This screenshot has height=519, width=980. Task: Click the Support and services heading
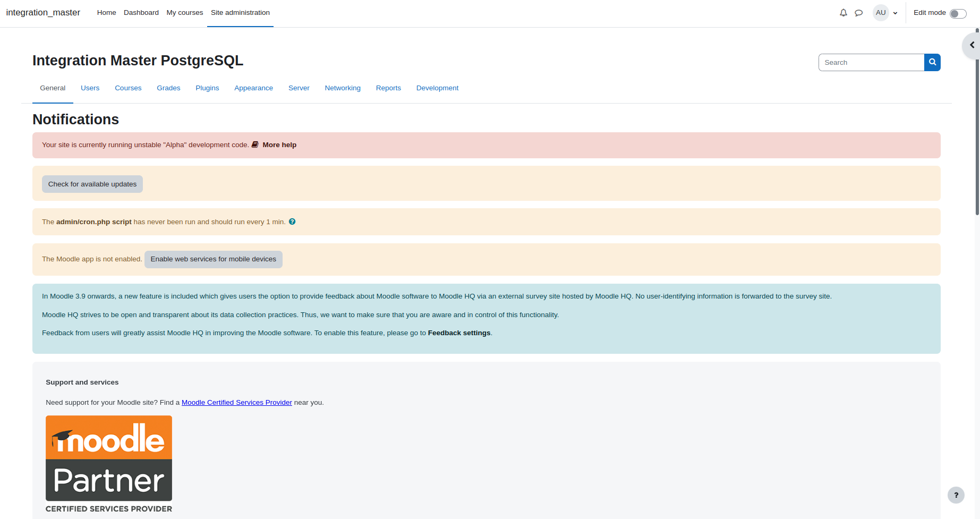coord(82,382)
